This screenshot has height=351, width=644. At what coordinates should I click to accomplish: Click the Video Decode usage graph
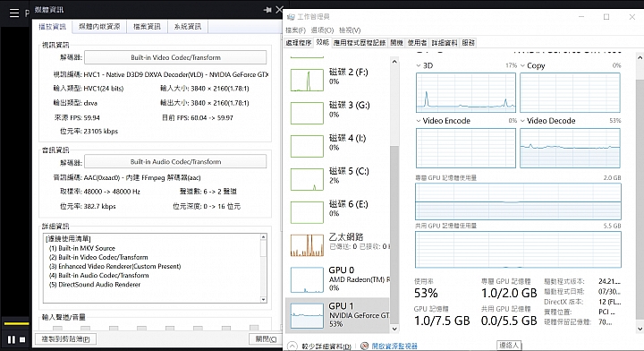(570, 148)
